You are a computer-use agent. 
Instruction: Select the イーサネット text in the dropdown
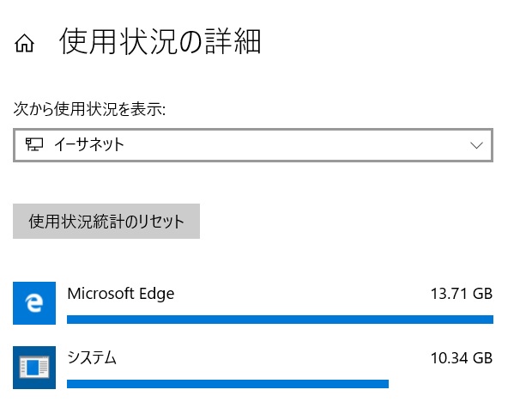click(89, 144)
